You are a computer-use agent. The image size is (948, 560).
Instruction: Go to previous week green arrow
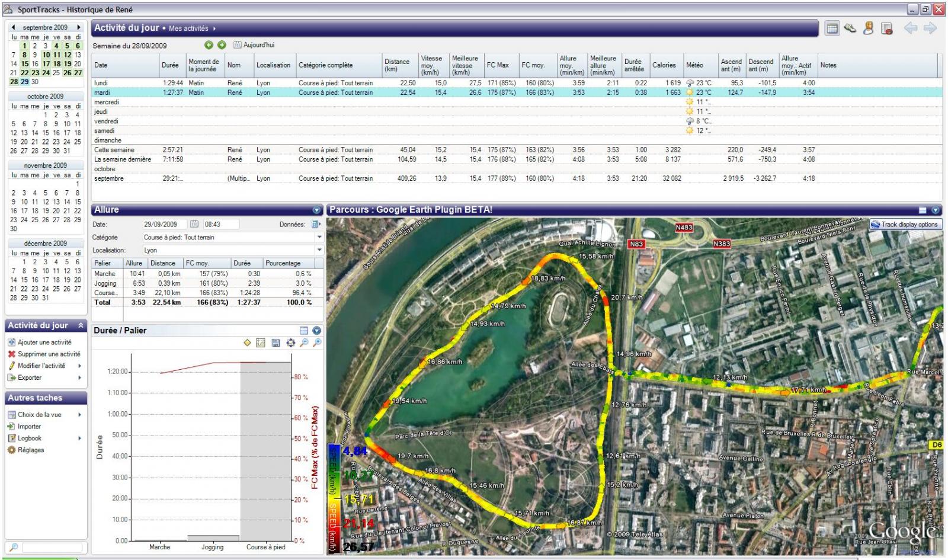[209, 45]
